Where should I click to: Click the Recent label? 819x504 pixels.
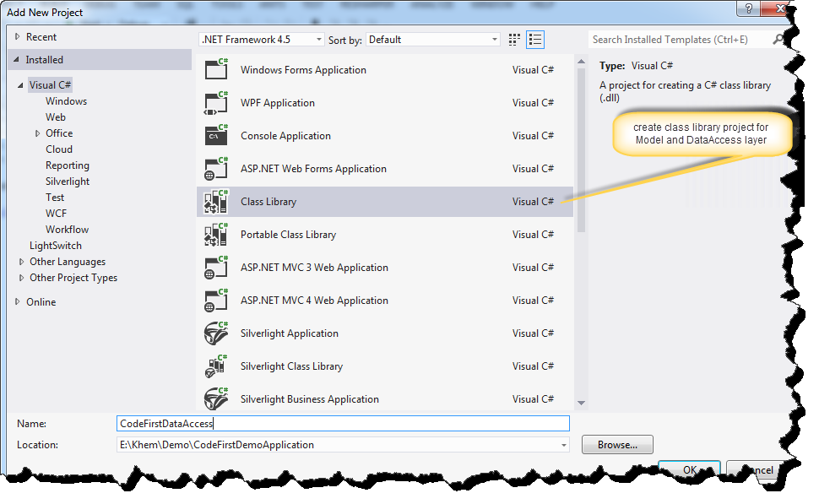(x=41, y=37)
